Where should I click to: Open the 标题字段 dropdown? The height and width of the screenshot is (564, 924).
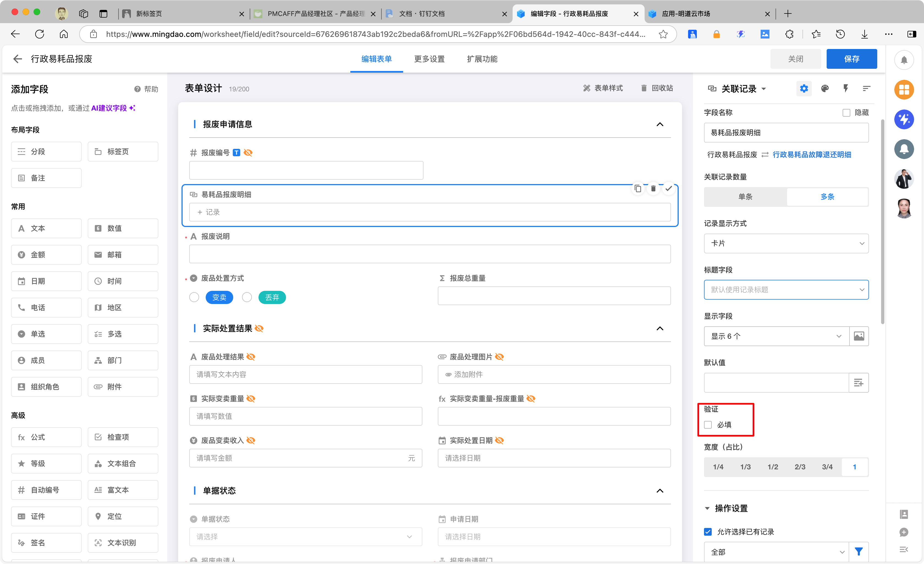pos(786,290)
